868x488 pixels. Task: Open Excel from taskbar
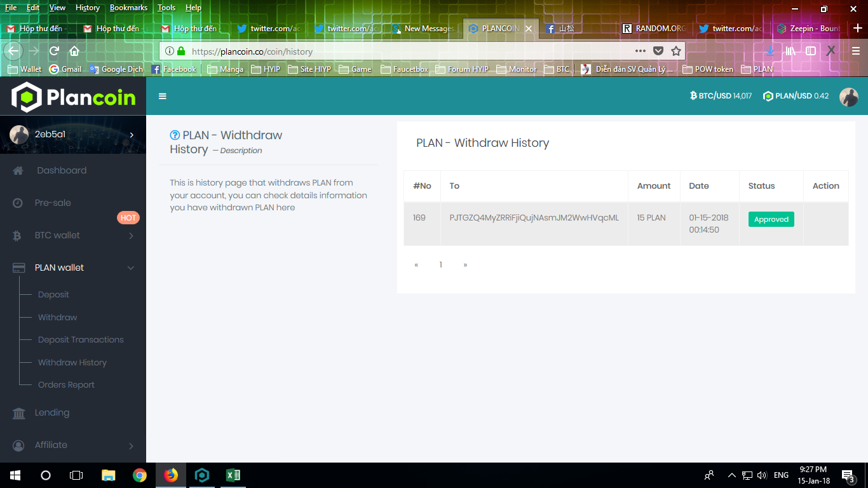(233, 475)
